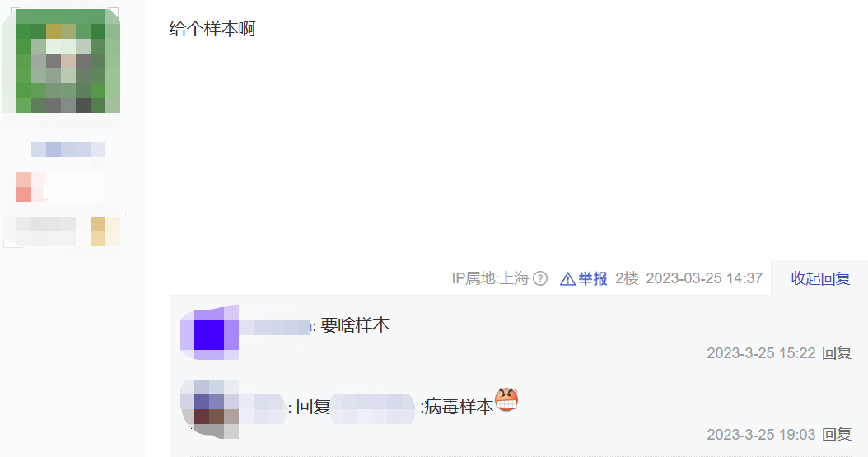
Task: Open the second commenter's avatar
Action: (x=209, y=409)
